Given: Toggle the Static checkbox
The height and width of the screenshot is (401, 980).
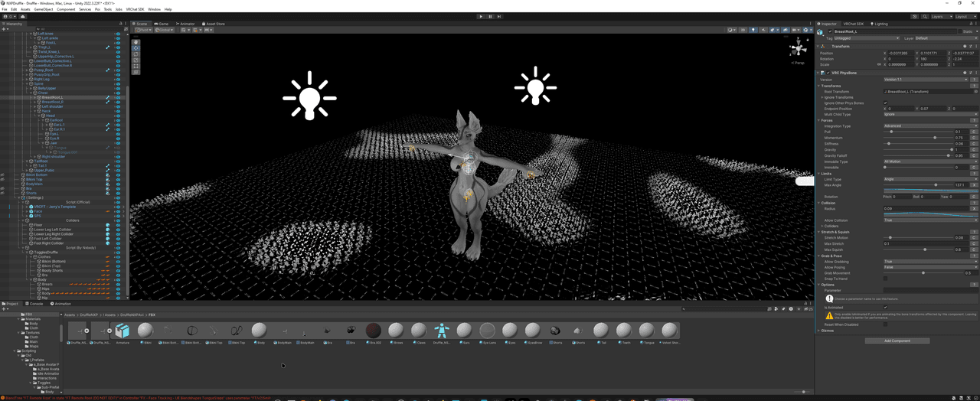Looking at the screenshot, I should click(x=959, y=31).
